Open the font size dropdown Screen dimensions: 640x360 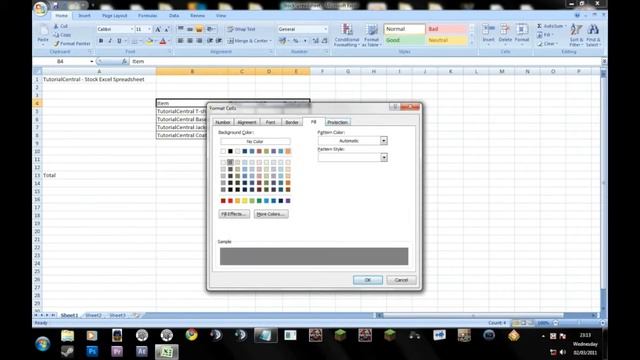(149, 29)
